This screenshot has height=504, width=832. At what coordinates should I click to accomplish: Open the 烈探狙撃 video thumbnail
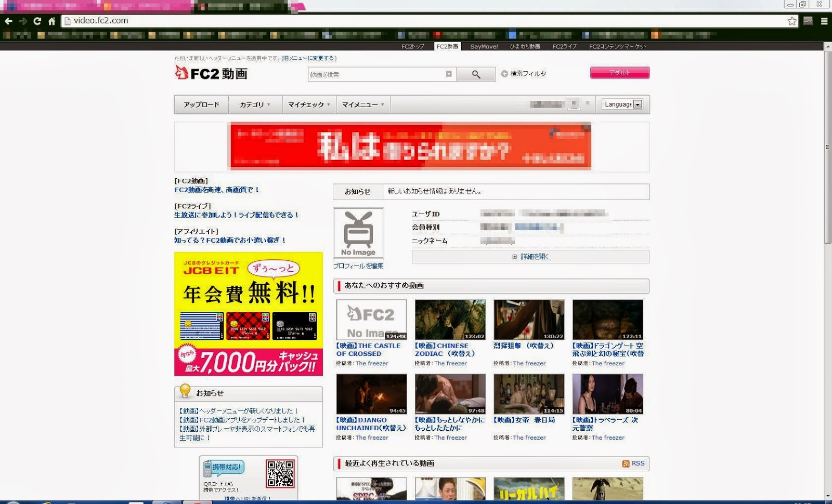tap(529, 320)
